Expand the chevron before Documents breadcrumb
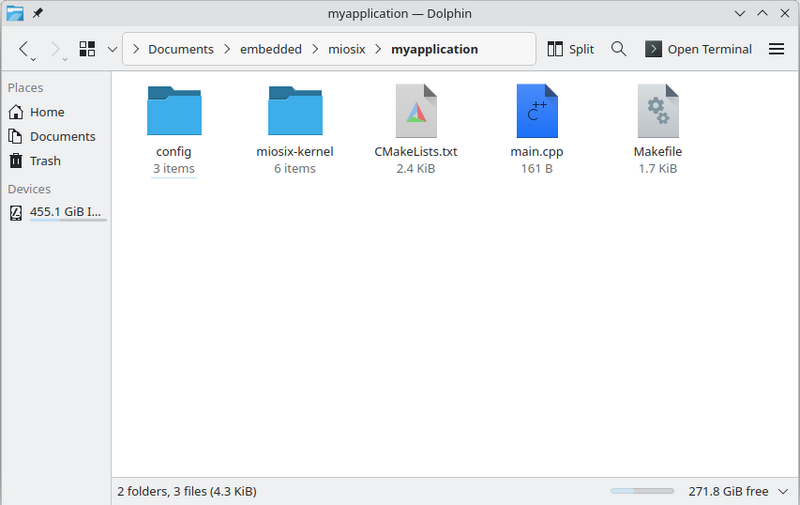The image size is (800, 505). [136, 49]
